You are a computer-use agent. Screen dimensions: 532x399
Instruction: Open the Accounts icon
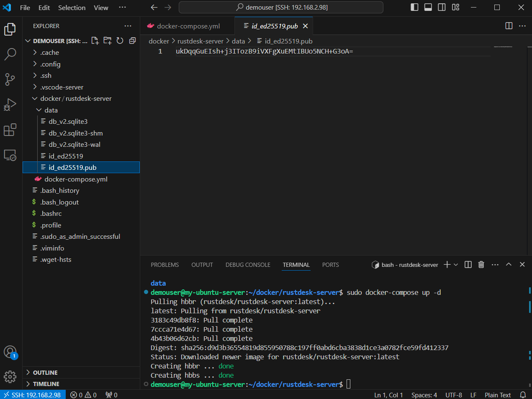[10, 352]
